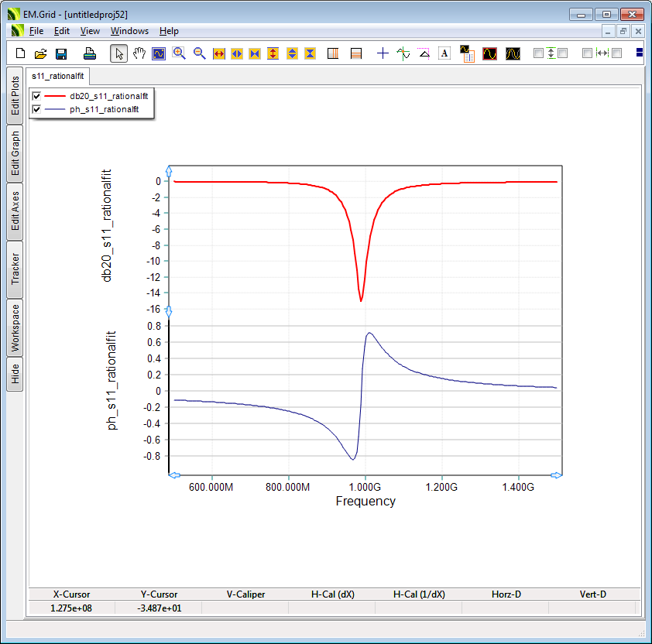Print the graph with the printer icon
652x644 pixels.
point(90,53)
